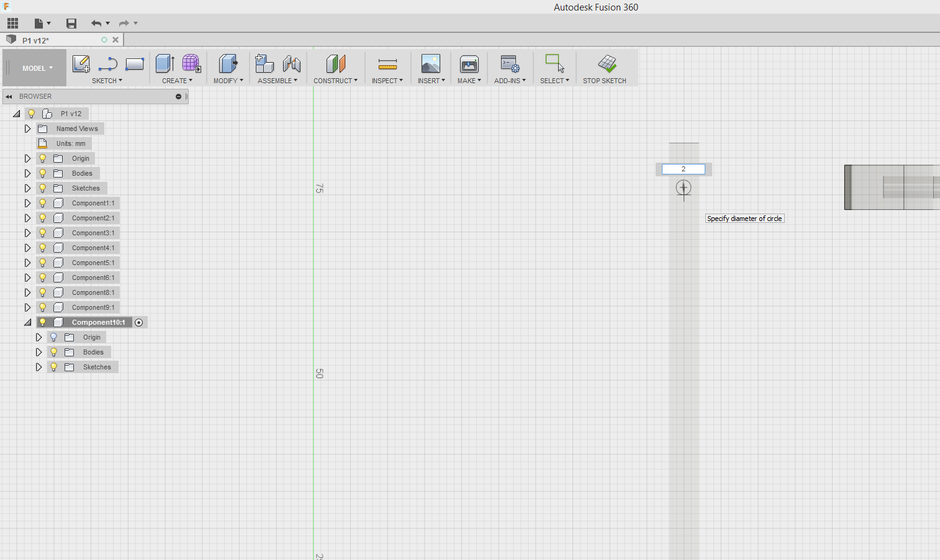Save the design with the floppy icon
This screenshot has height=560, width=940.
[71, 24]
